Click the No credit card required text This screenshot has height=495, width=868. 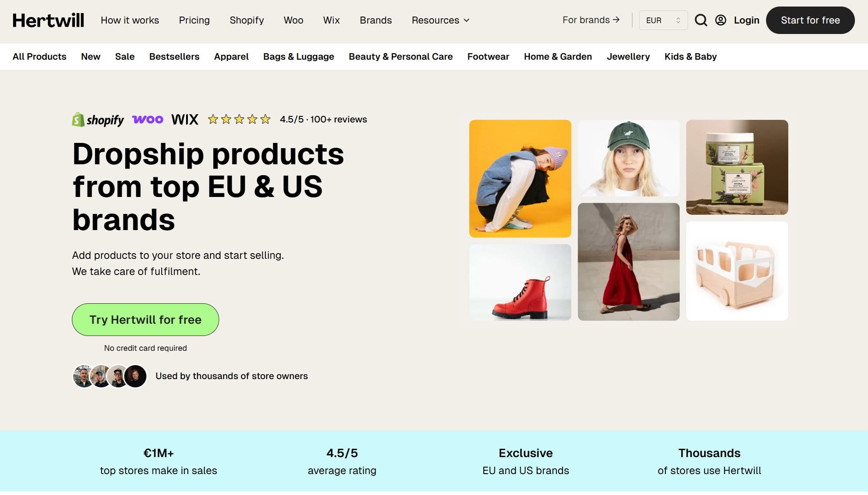(x=146, y=348)
